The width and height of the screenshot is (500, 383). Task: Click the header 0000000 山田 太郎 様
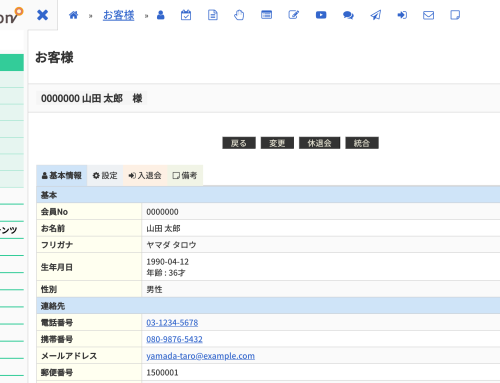pyautogui.click(x=92, y=98)
